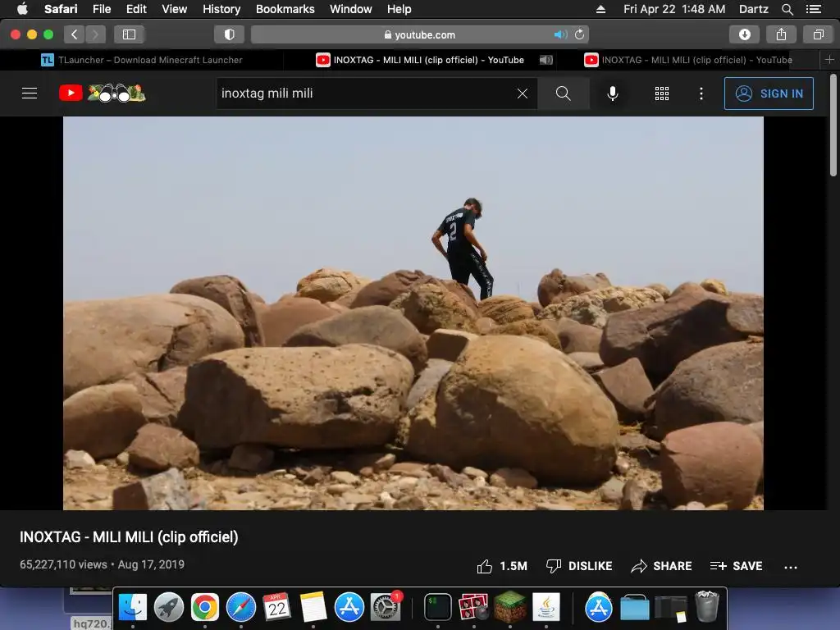Viewport: 840px width, 630px height.
Task: Share the MILI MILI video
Action: point(662,566)
